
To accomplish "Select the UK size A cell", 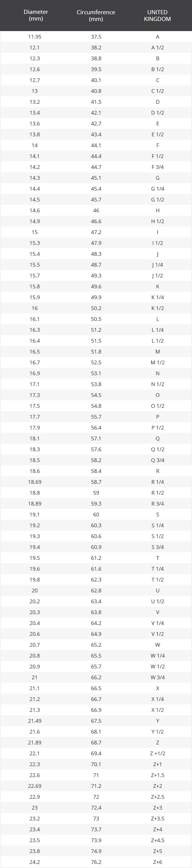I will (x=157, y=37).
